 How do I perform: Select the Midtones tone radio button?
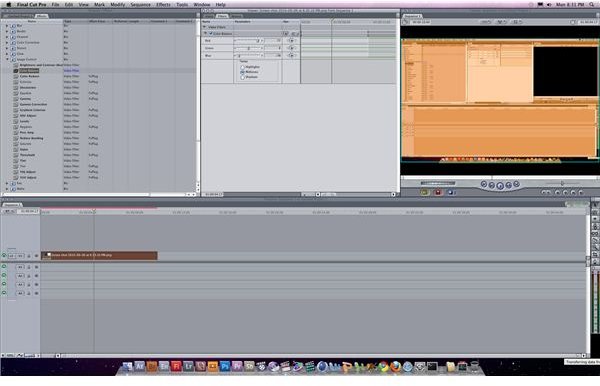click(x=243, y=72)
